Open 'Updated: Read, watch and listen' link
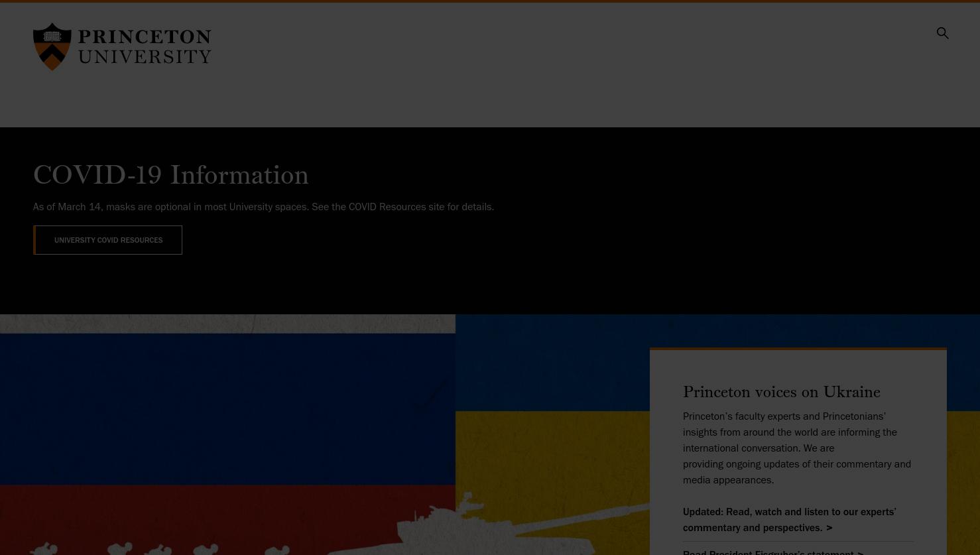The height and width of the screenshot is (555, 980). tap(790, 520)
